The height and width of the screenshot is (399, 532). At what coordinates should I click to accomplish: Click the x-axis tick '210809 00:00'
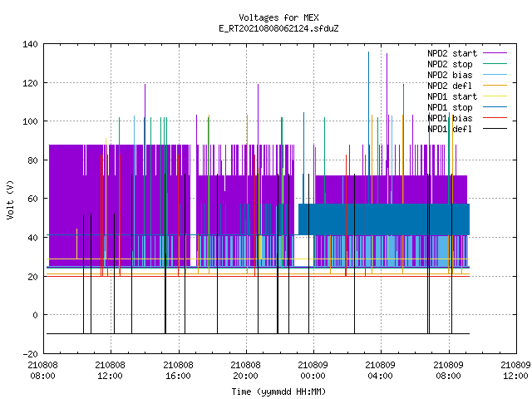tap(313, 371)
